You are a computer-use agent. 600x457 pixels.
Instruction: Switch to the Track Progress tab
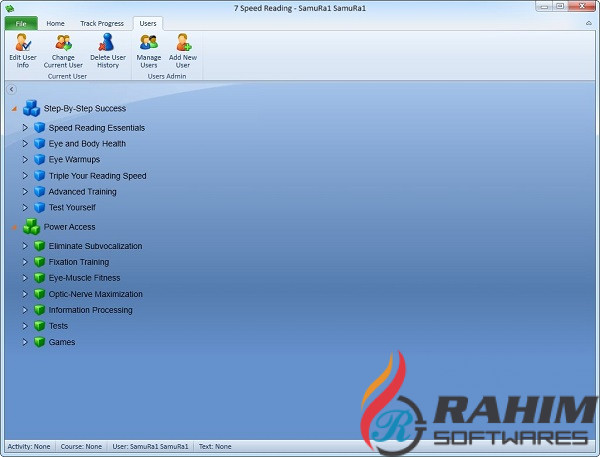[x=102, y=23]
